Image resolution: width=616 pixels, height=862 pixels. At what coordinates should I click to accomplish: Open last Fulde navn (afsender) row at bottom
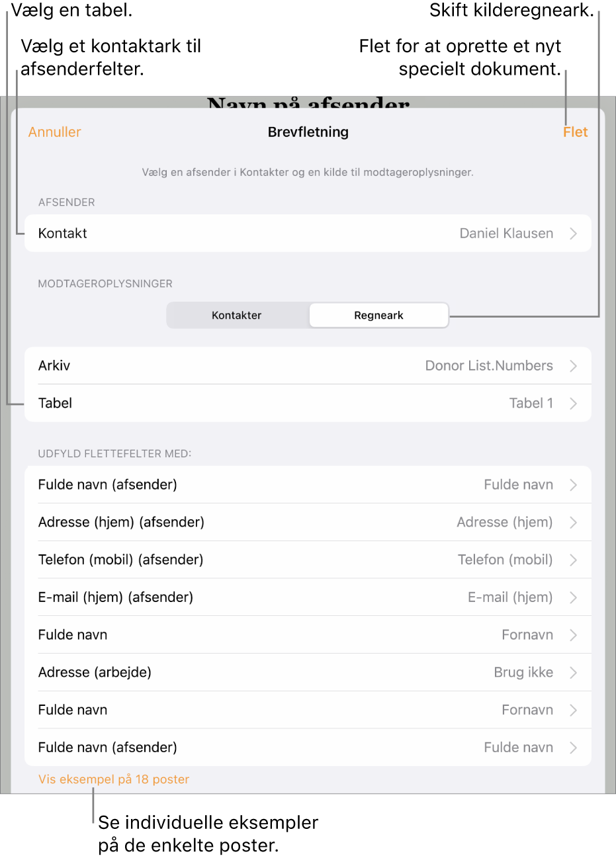click(x=308, y=748)
